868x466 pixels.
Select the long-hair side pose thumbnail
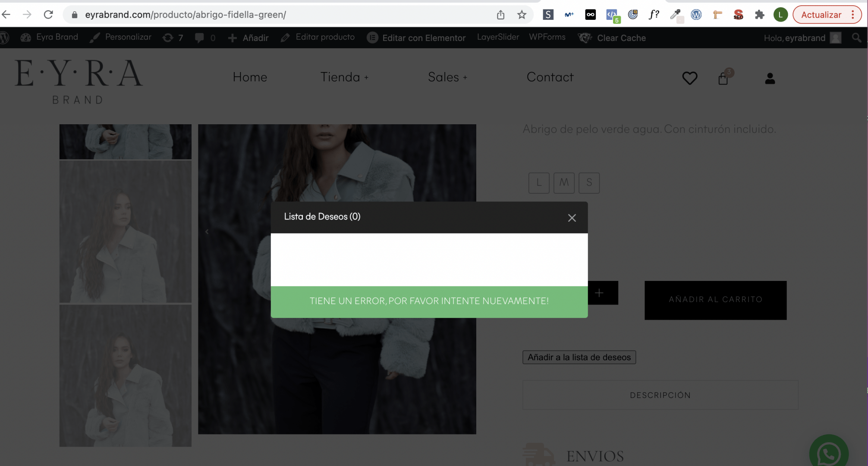125,232
